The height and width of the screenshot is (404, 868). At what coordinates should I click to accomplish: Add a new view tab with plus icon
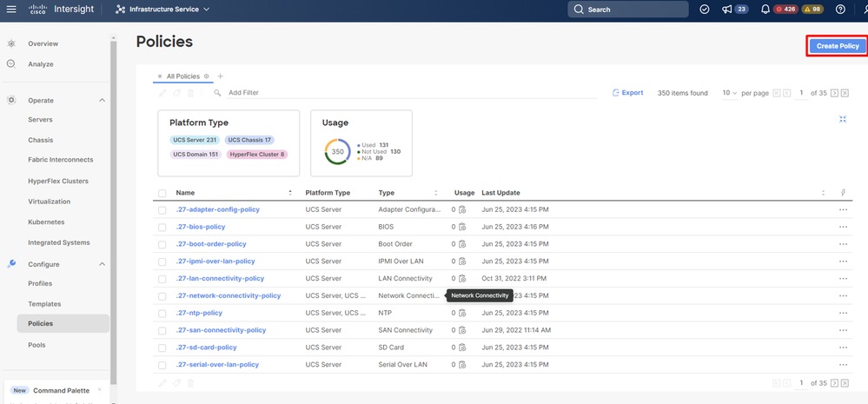coord(221,76)
